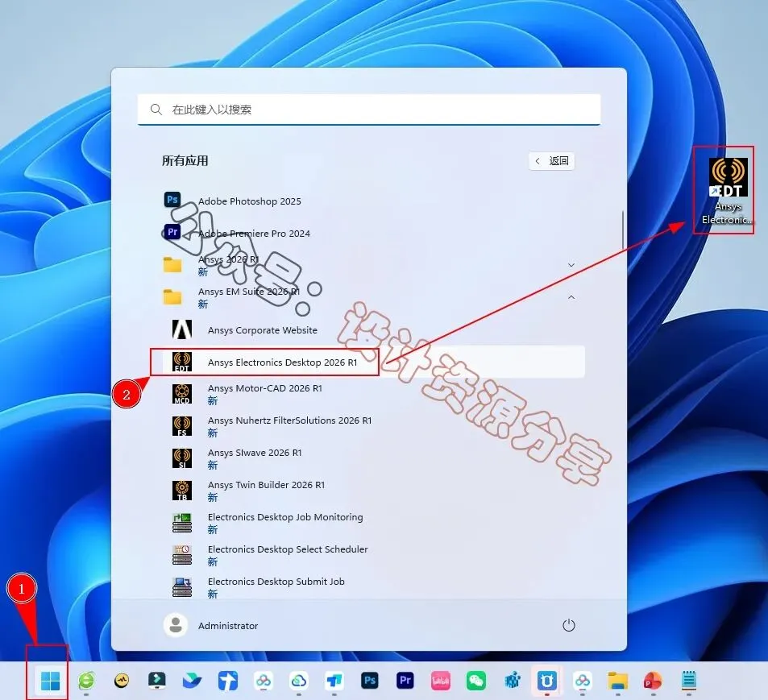Open the bilibili pink icon in taskbar
Screen dimensions: 768x700
440,681
